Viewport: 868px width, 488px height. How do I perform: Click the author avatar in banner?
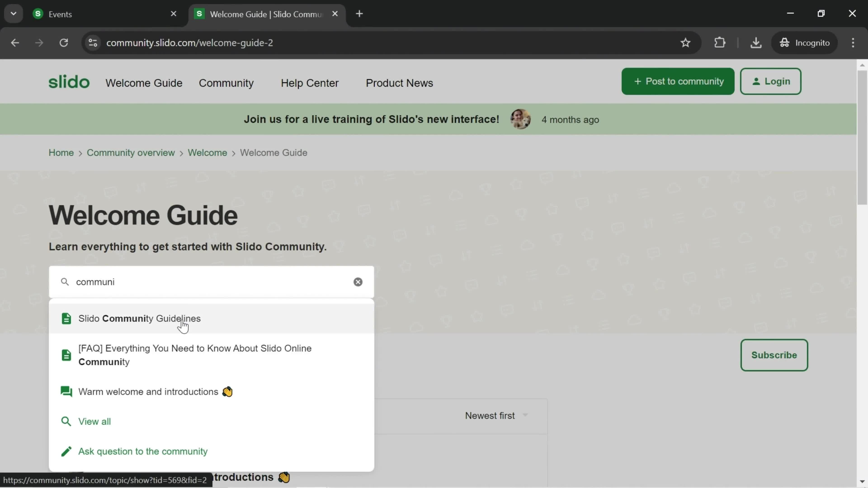(520, 119)
